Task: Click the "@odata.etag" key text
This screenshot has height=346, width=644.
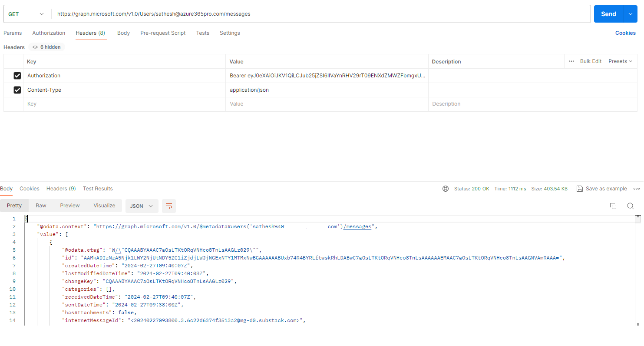Action: (83, 250)
